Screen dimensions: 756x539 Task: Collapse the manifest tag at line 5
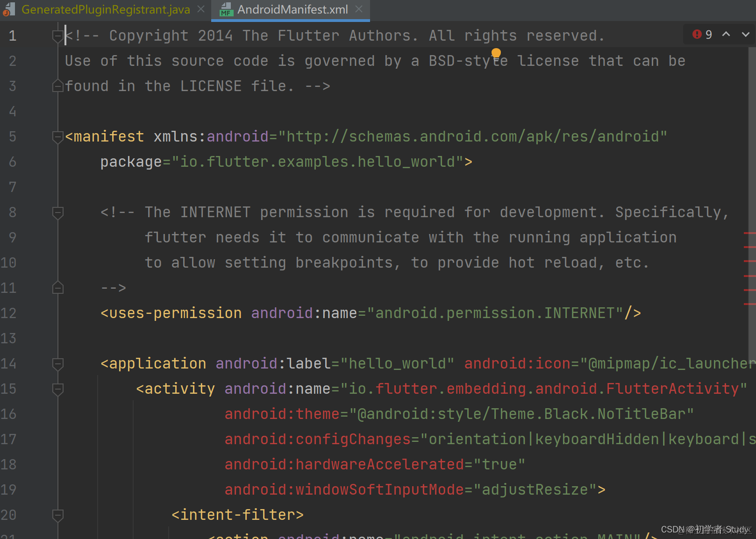[58, 137]
